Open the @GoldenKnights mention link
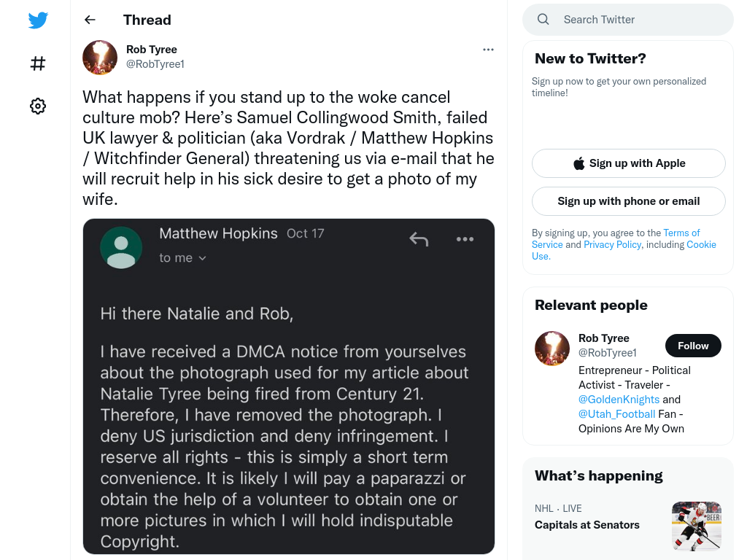Image resolution: width=747 pixels, height=560 pixels. click(x=619, y=400)
